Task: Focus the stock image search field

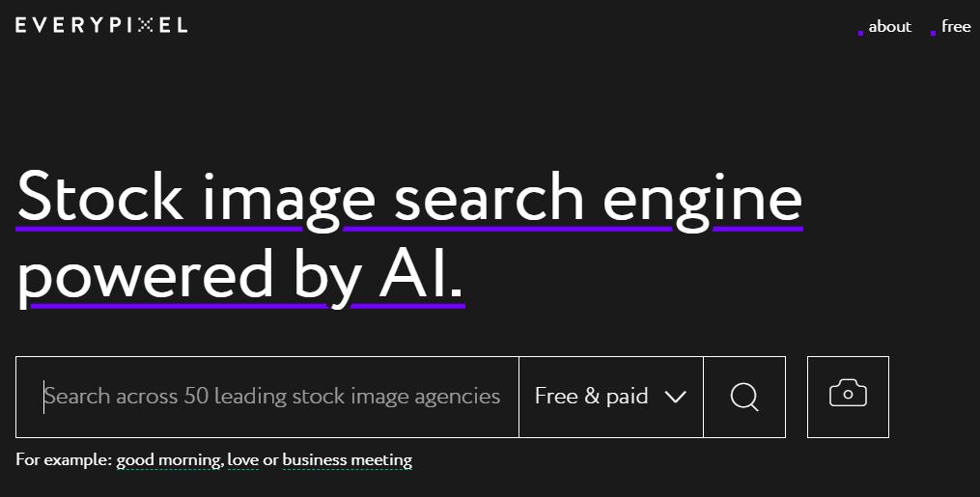Action: click(267, 397)
